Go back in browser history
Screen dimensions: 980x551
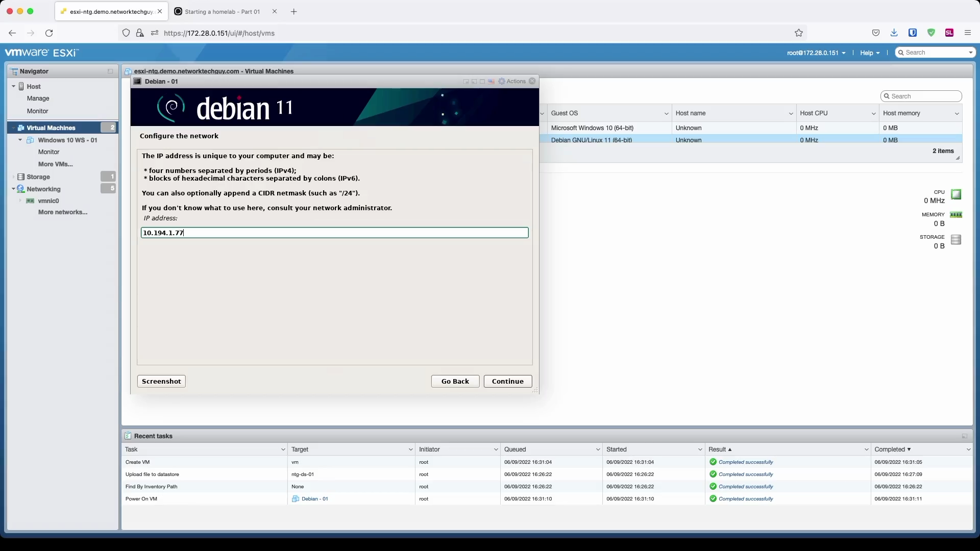12,33
